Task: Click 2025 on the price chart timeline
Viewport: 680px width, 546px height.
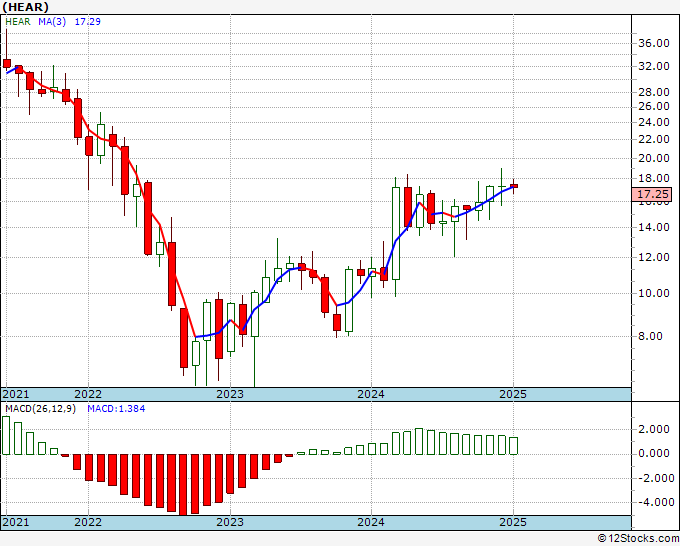Action: click(x=513, y=394)
